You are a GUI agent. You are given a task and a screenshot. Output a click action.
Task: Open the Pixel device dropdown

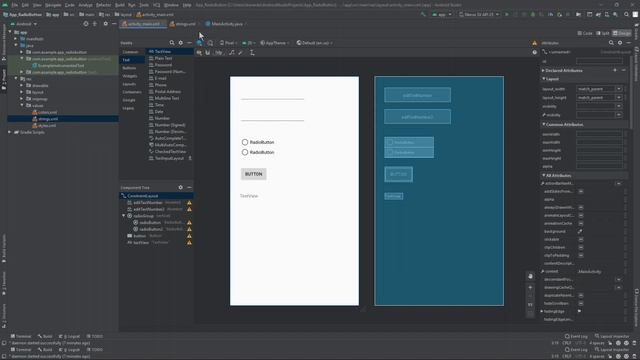[229, 43]
